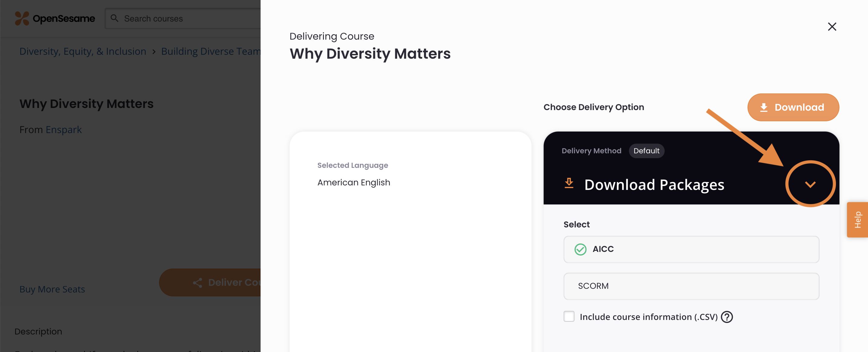868x352 pixels.
Task: Select the SCORM package option
Action: (691, 286)
